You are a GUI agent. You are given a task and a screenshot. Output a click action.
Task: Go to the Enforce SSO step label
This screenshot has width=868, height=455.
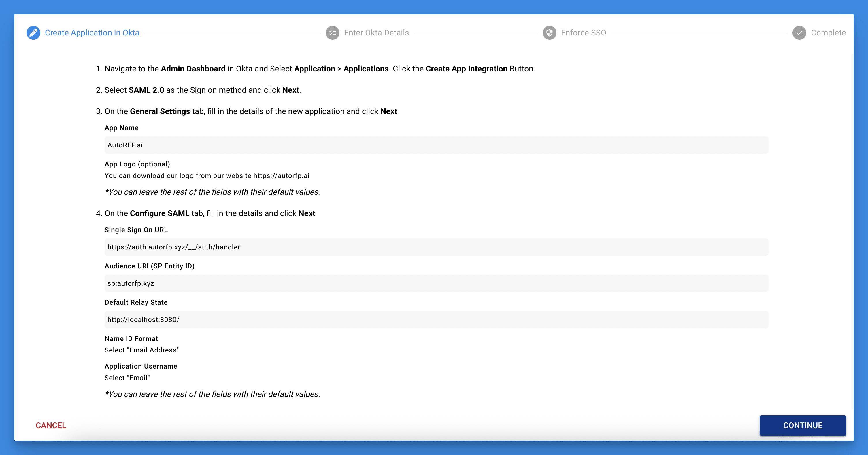pyautogui.click(x=583, y=33)
